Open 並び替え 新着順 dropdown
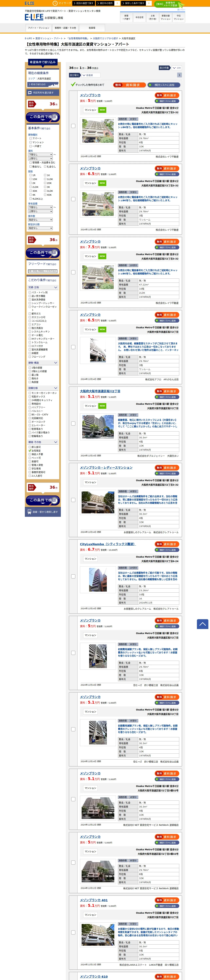210x980 pixels. [x=91, y=75]
